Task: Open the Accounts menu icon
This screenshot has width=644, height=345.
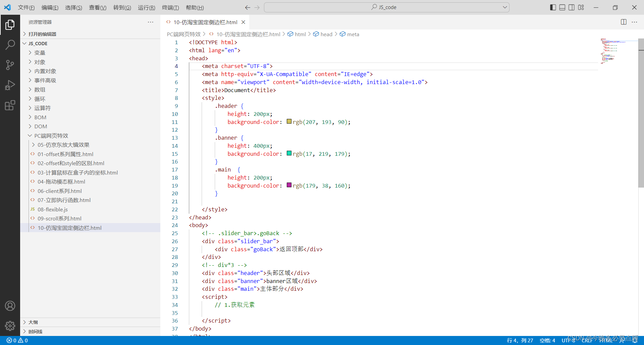Action: coord(10,306)
